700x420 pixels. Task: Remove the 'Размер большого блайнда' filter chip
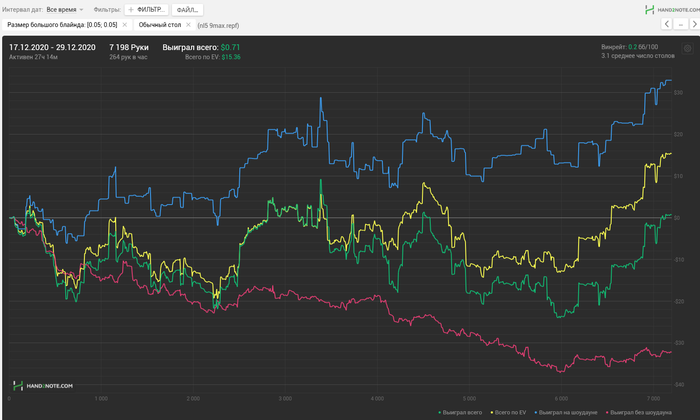click(x=125, y=24)
